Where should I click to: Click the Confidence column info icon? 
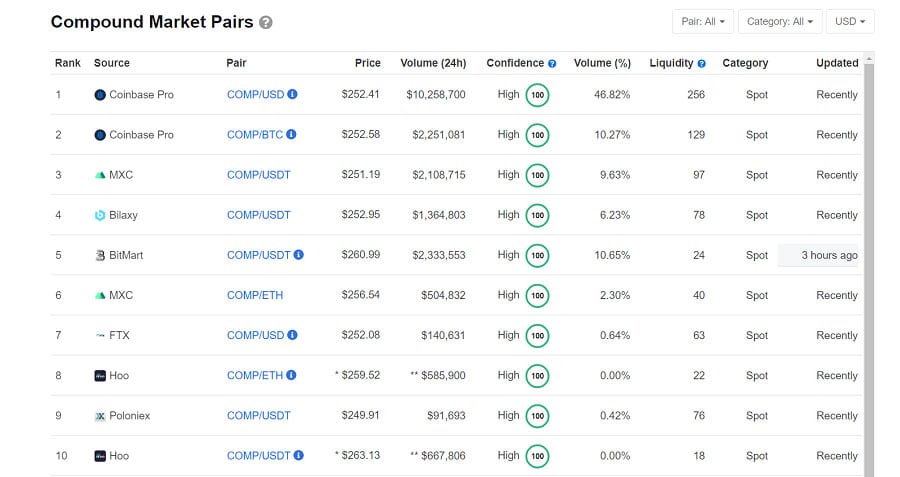pos(552,63)
